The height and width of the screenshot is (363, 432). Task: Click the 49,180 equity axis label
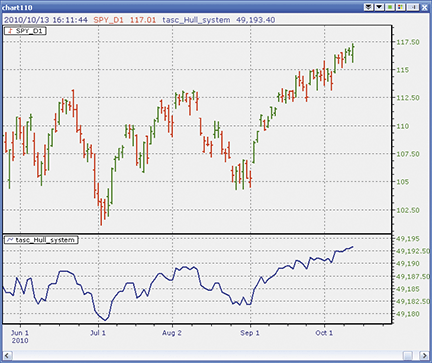pos(408,314)
